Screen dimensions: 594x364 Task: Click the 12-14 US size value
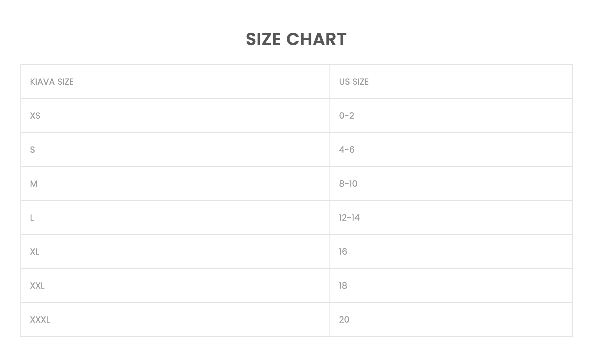click(x=349, y=218)
